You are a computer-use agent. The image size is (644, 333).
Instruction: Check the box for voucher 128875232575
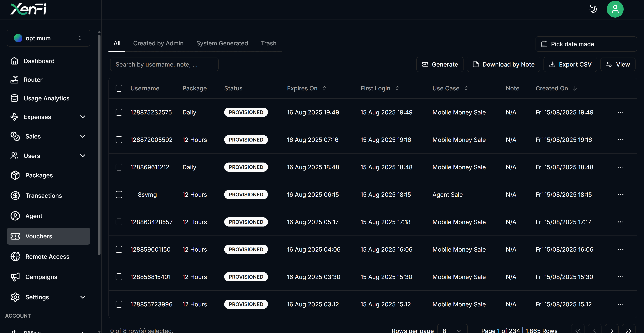119,112
